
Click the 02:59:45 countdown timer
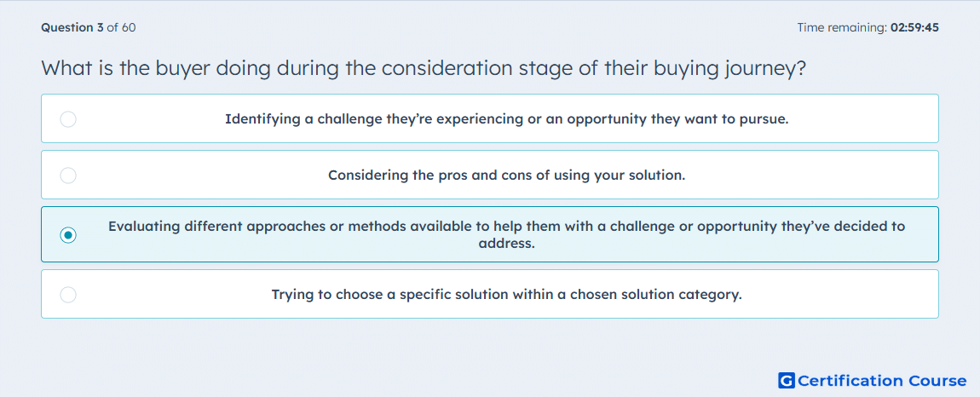[915, 27]
